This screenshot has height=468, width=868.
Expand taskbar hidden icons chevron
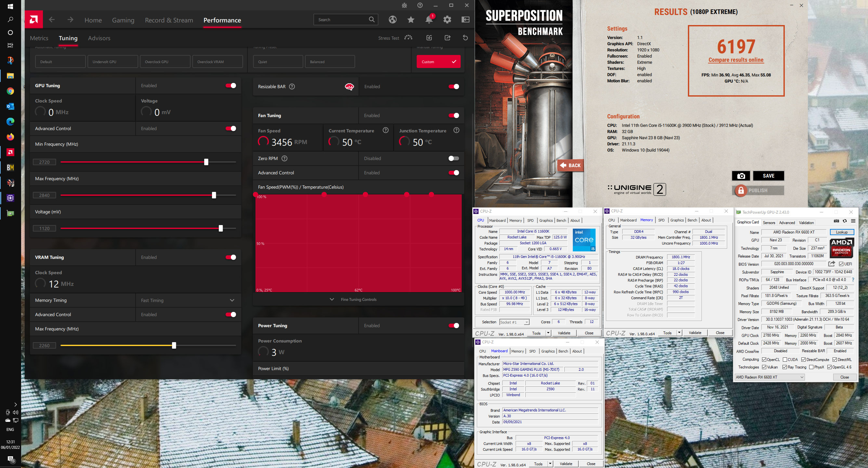15,404
